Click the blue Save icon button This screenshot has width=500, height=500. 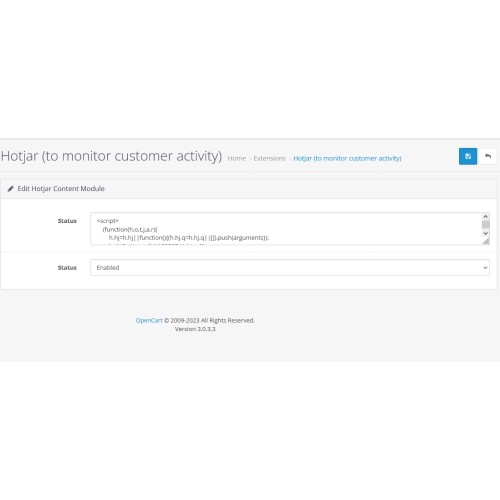[x=468, y=156]
